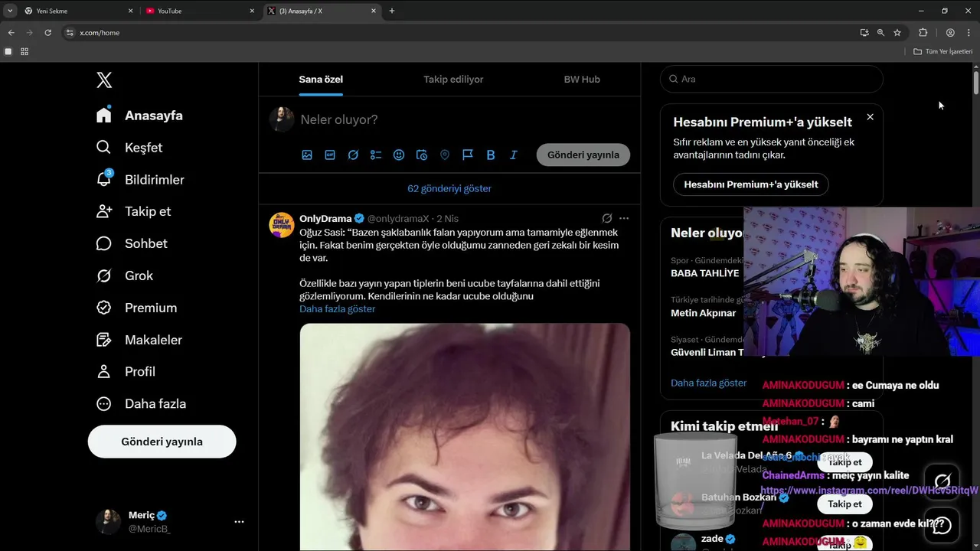Open the Chrome three-dot menu
This screenshot has width=980, height=551.
click(969, 33)
